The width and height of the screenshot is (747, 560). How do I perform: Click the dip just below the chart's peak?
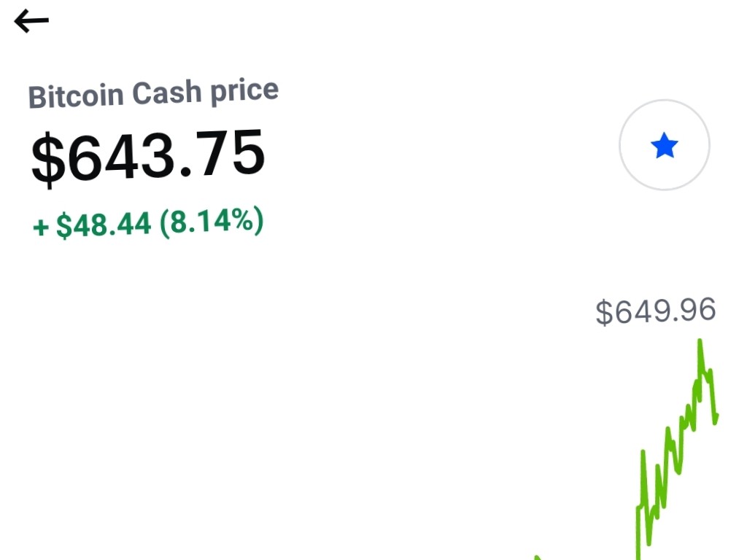pyautogui.click(x=705, y=375)
